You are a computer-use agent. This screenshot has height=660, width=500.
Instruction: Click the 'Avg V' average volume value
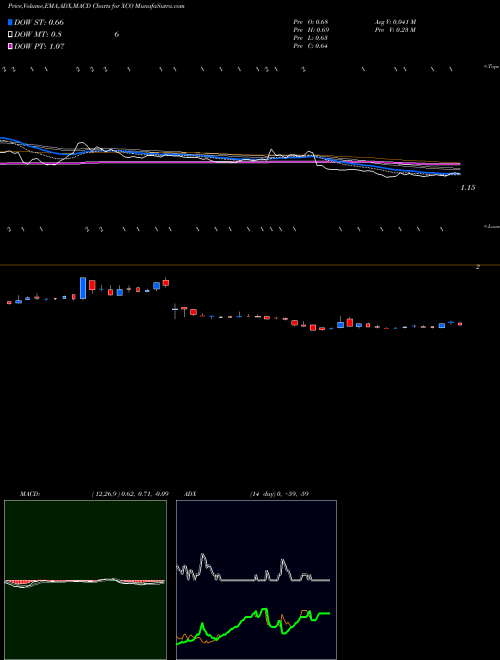click(396, 22)
